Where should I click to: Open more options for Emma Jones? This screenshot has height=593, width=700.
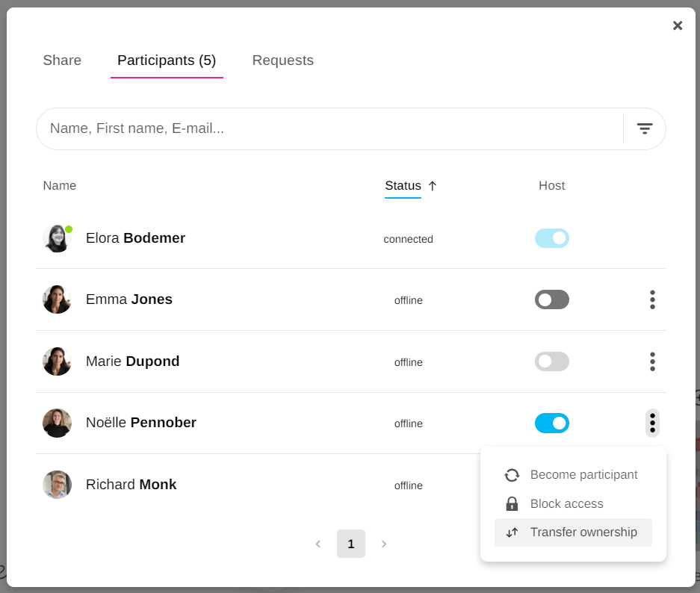652,299
